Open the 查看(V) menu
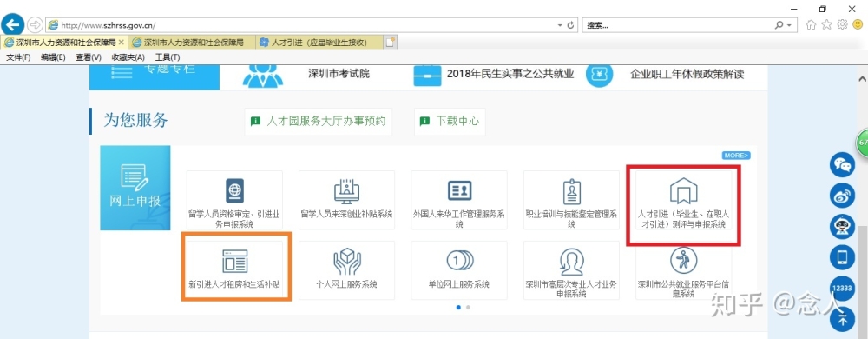 pyautogui.click(x=89, y=57)
